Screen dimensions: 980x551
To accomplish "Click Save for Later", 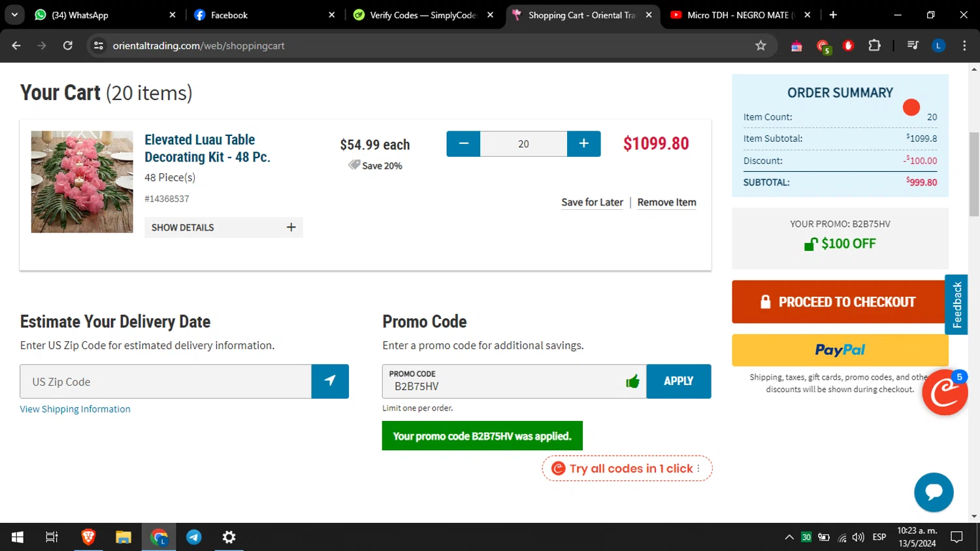I will [592, 203].
